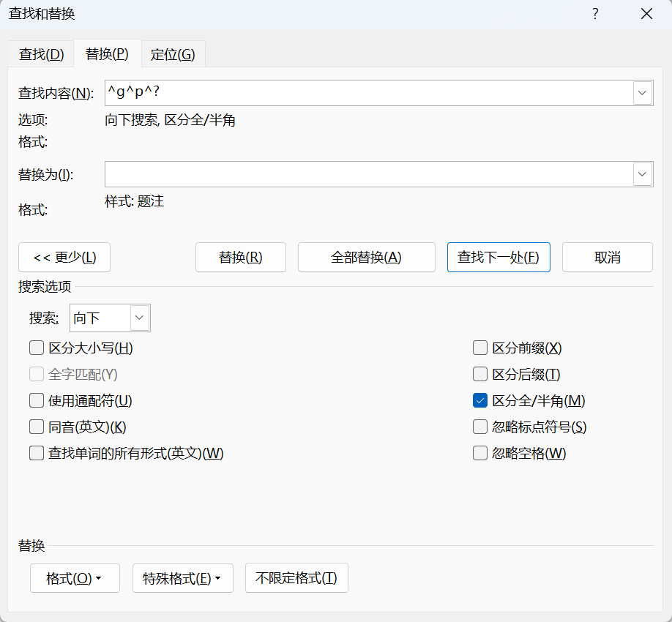Click the 替换为(I): label
672x622 pixels.
coord(46,174)
